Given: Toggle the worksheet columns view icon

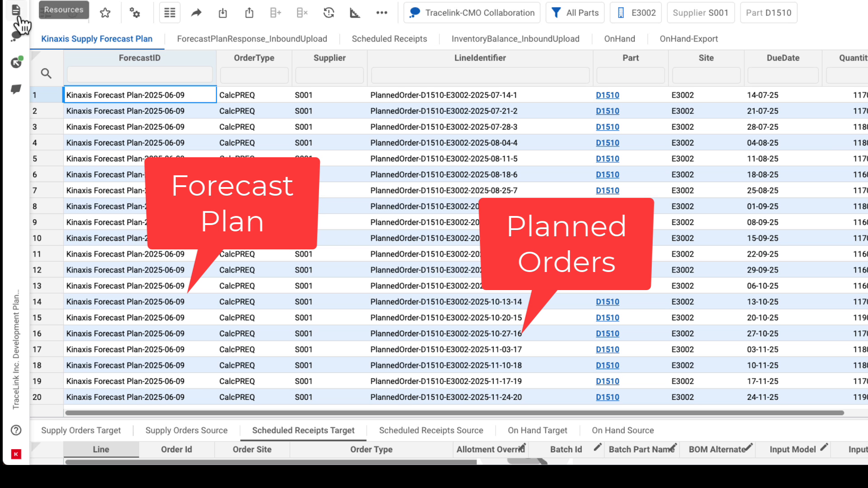Looking at the screenshot, I should pos(170,13).
